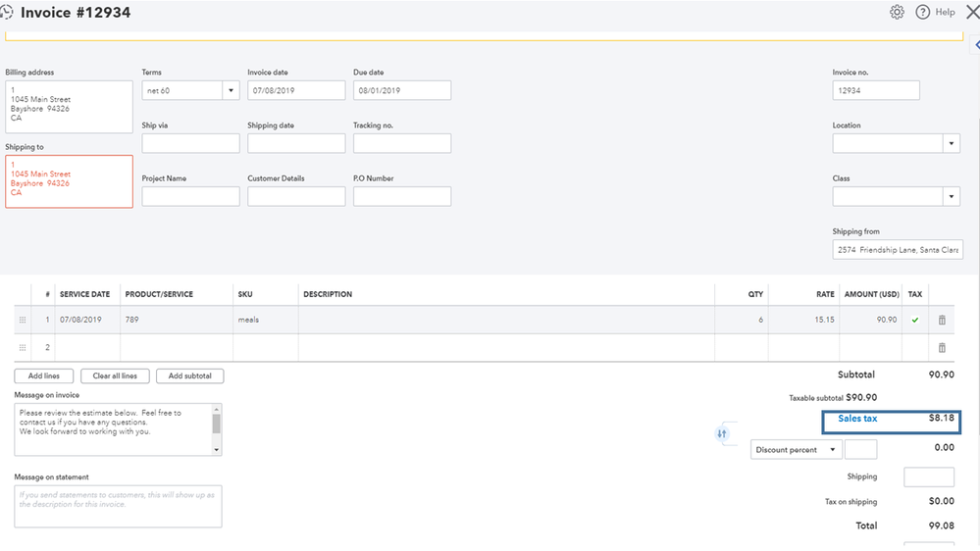Image resolution: width=980 pixels, height=551 pixels.
Task: Click the discount and tax swap arrows icon
Action: pos(722,433)
